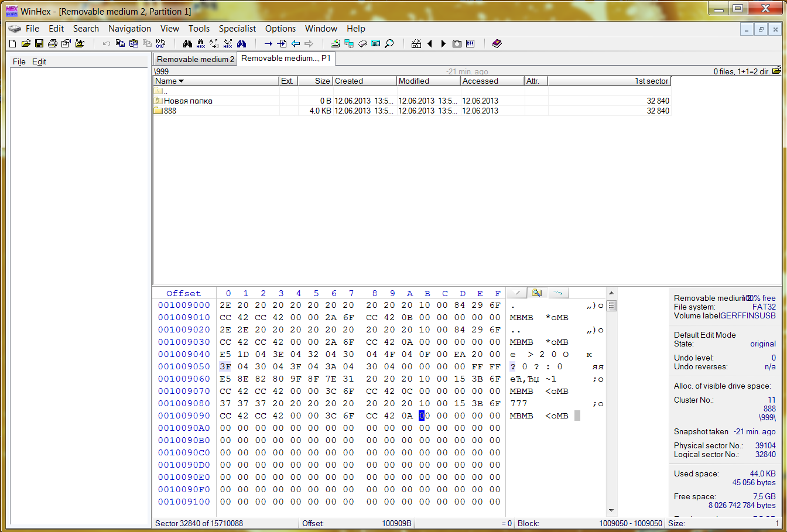
Task: Click the Offset 100909B status field
Action: pos(357,523)
